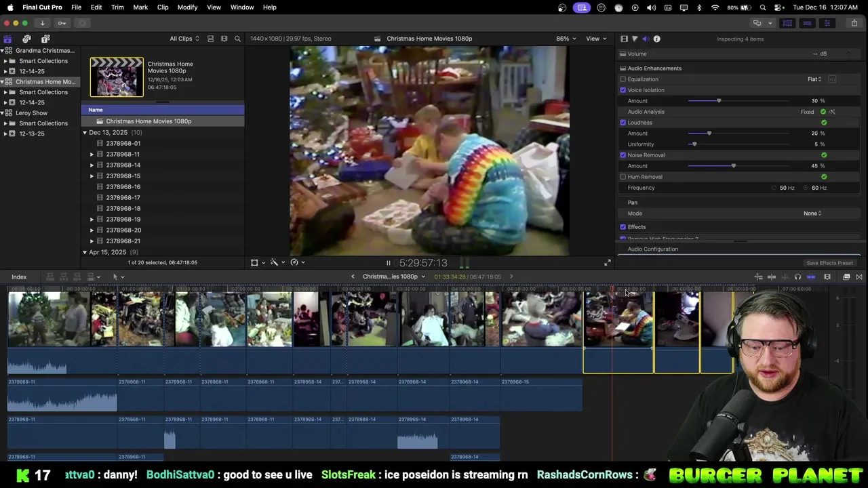Screen dimensions: 868x488
Task: Toggle timeline audio skimming headphones icon
Action: [797, 277]
